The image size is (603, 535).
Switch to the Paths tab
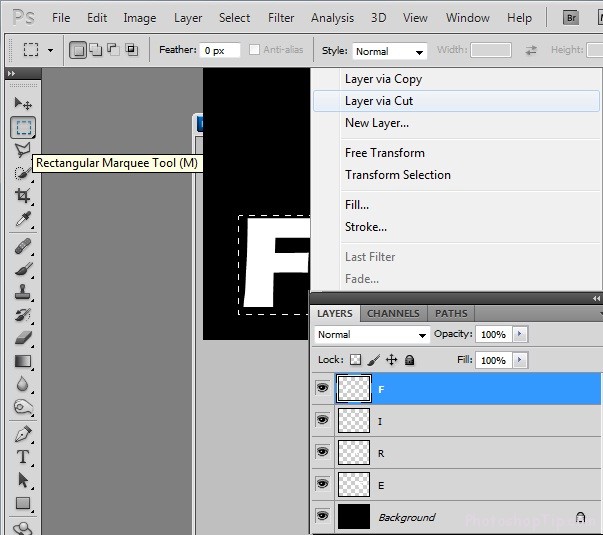[451, 313]
